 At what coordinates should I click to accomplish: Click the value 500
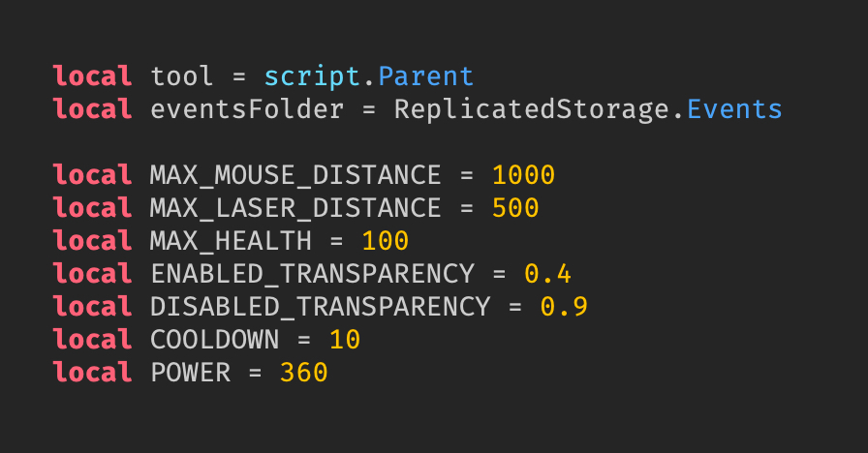[514, 208]
